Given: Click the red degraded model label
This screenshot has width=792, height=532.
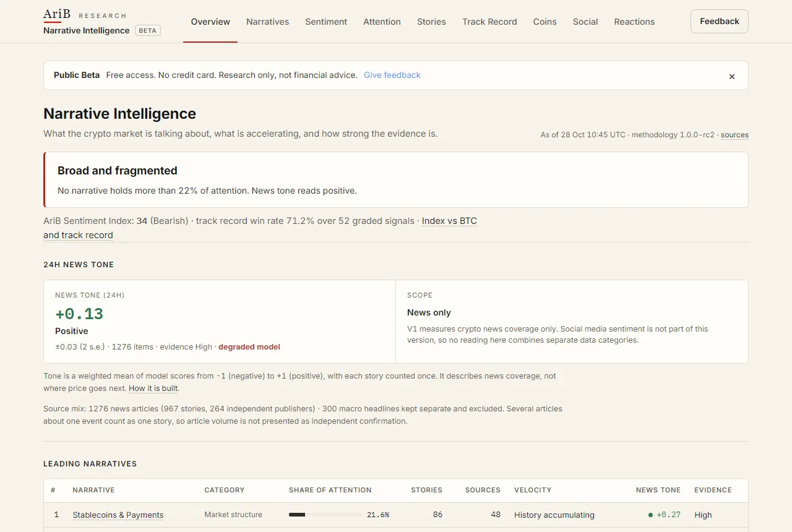Looking at the screenshot, I should coord(249,347).
